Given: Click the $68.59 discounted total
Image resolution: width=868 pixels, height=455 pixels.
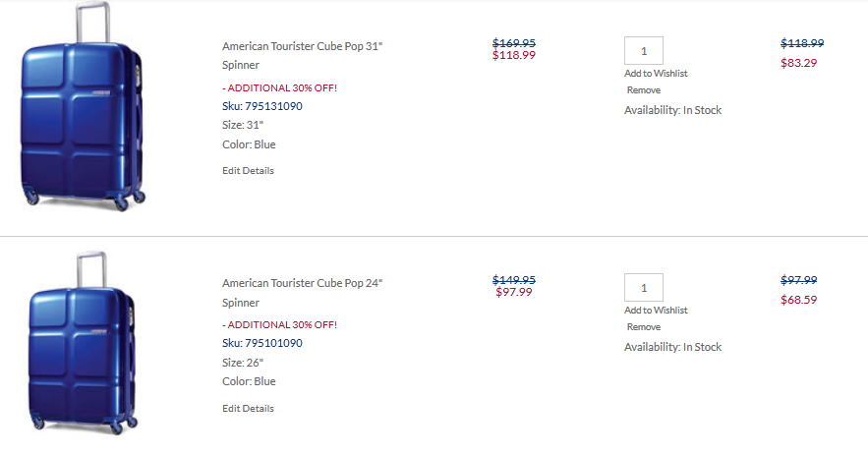Looking at the screenshot, I should point(799,300).
